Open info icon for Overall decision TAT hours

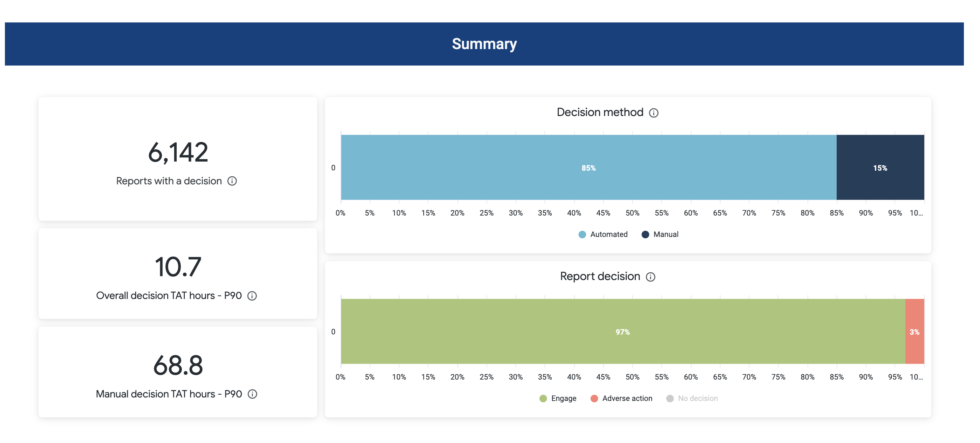tap(252, 296)
